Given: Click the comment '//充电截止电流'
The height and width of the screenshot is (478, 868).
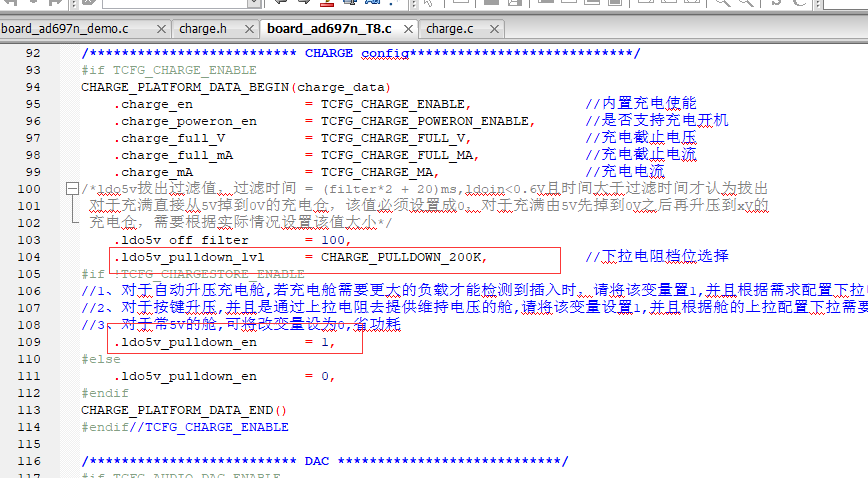Looking at the screenshot, I should [640, 155].
